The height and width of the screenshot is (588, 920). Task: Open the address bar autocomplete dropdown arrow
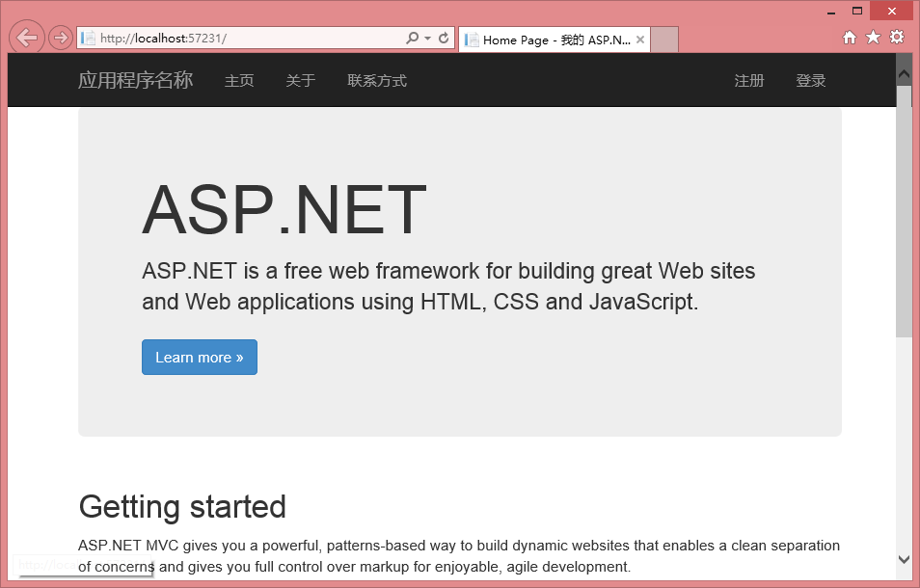(428, 39)
